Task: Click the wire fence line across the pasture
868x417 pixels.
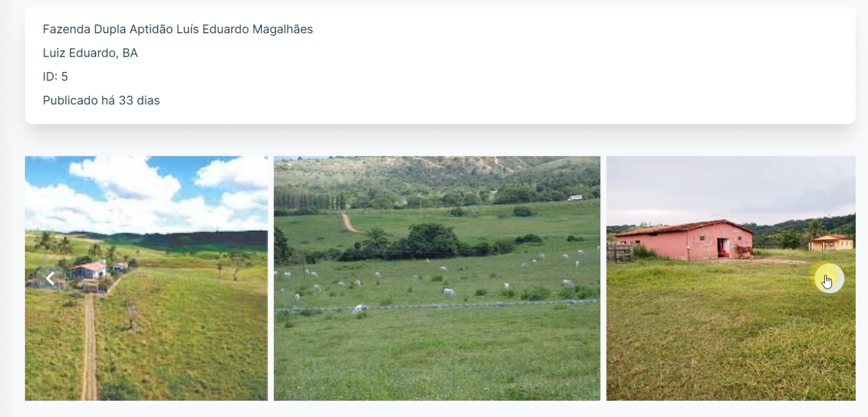Action: point(437,305)
